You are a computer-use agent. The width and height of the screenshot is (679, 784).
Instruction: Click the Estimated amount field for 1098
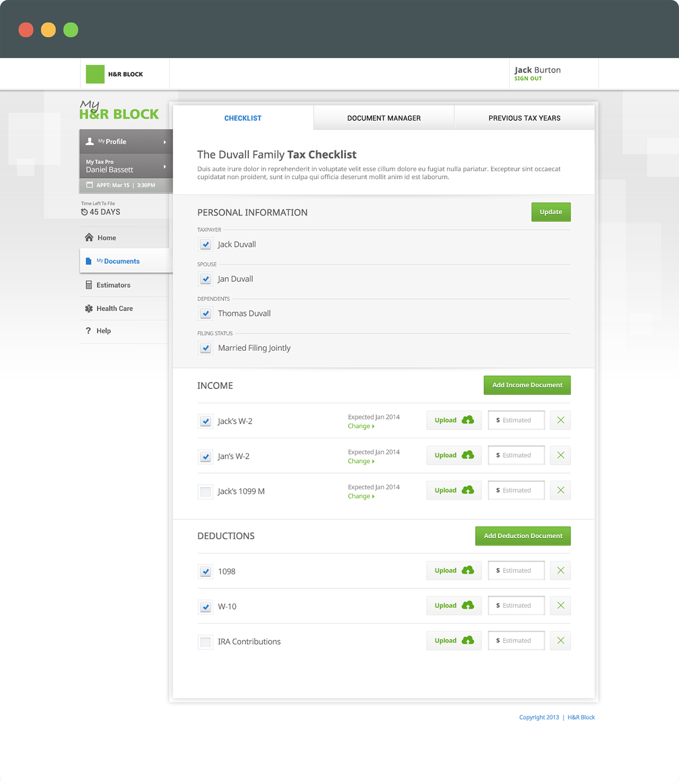pyautogui.click(x=516, y=571)
